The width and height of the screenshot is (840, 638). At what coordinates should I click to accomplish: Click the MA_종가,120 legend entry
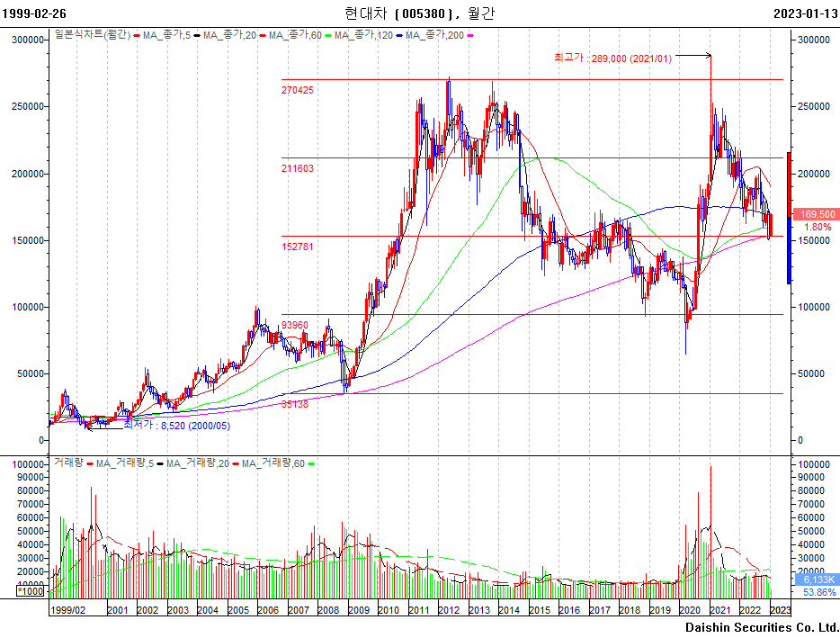pyautogui.click(x=363, y=35)
